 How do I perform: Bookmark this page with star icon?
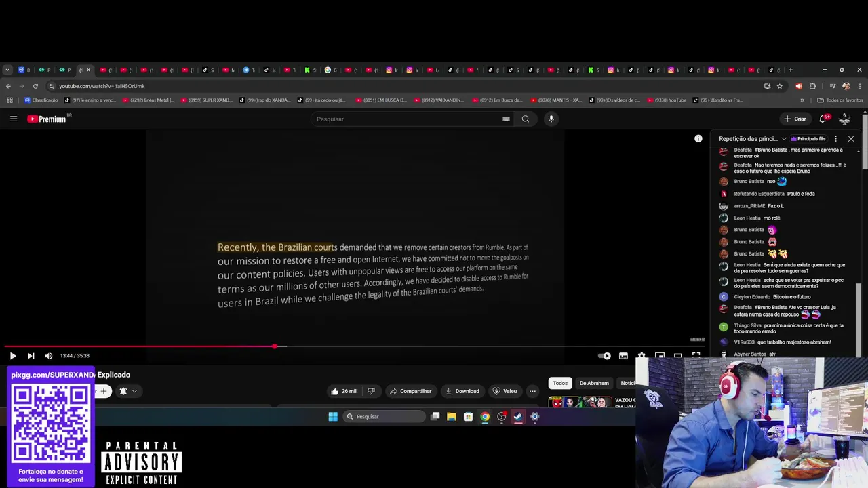[780, 86]
